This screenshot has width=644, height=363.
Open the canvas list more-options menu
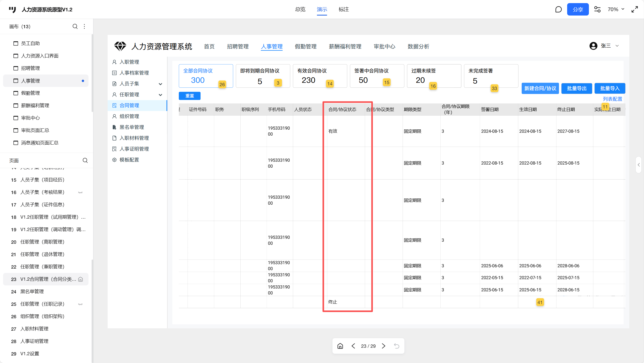point(84,26)
